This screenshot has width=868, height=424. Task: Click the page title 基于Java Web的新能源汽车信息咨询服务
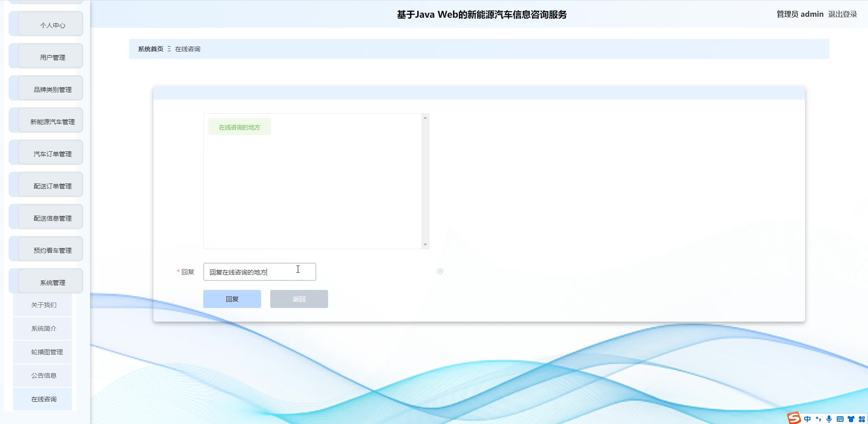[x=482, y=14]
